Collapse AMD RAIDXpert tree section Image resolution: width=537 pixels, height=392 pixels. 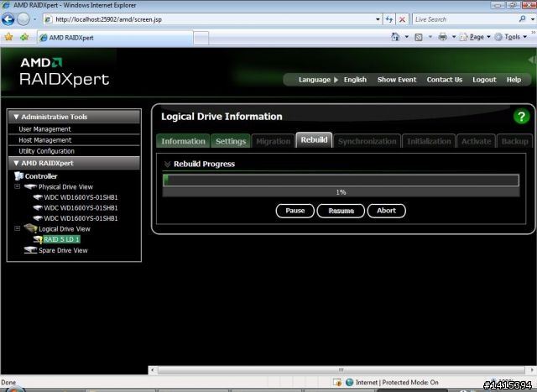(x=16, y=163)
